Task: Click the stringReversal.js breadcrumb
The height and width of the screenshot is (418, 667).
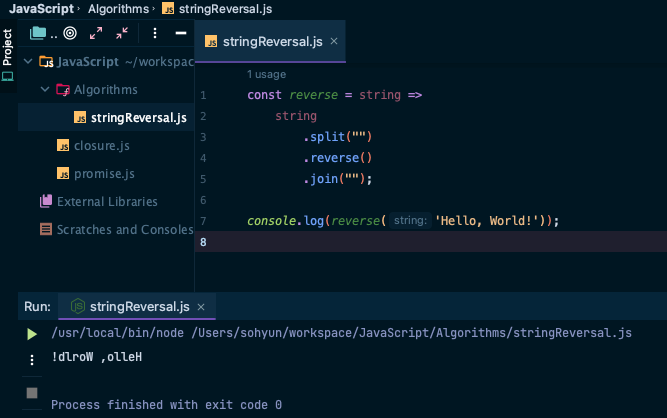Action: pyautogui.click(x=225, y=9)
